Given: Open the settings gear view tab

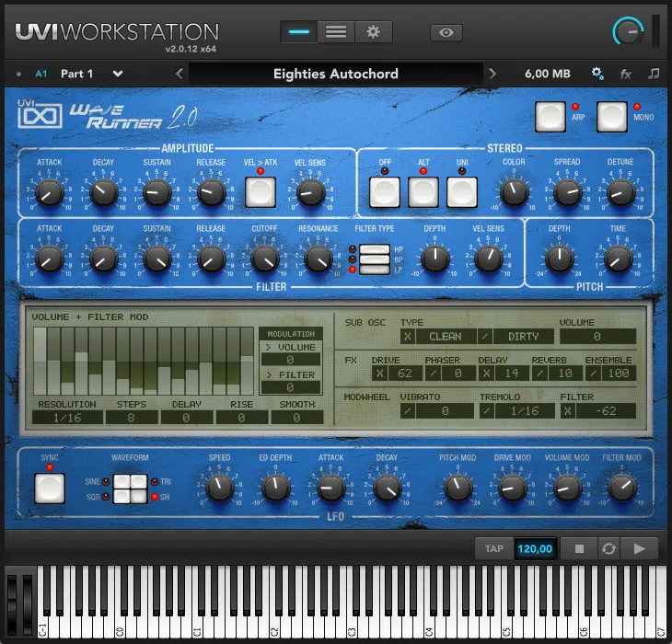Looking at the screenshot, I should click(373, 32).
